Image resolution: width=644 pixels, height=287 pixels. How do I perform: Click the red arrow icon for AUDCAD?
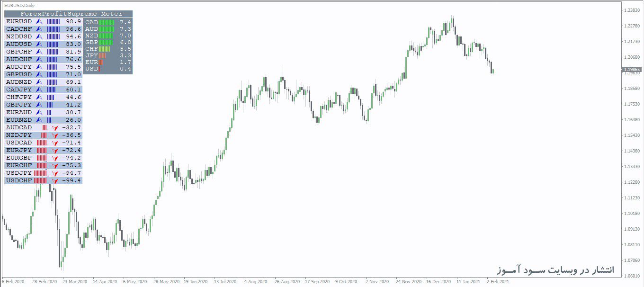[54, 128]
